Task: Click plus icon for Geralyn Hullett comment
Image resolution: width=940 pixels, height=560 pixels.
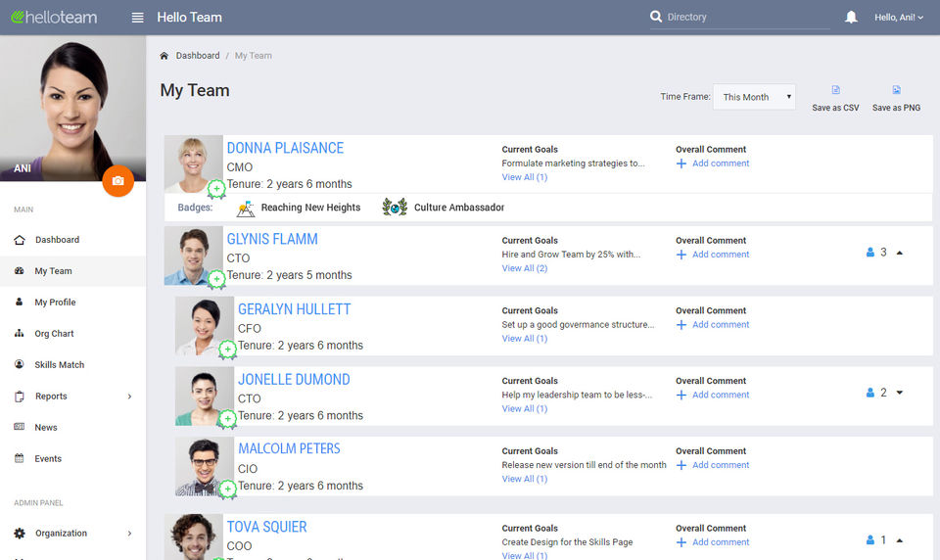Action: [x=681, y=324]
